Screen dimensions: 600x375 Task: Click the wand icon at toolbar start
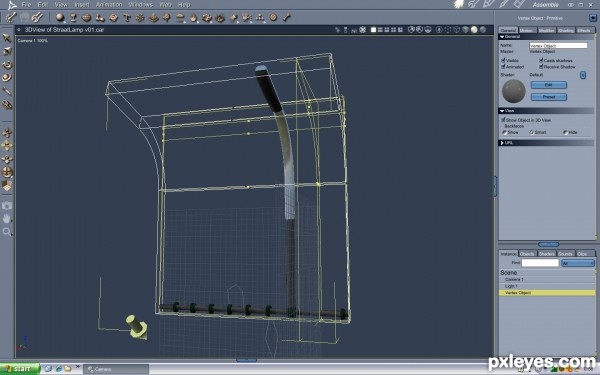click(x=11, y=17)
